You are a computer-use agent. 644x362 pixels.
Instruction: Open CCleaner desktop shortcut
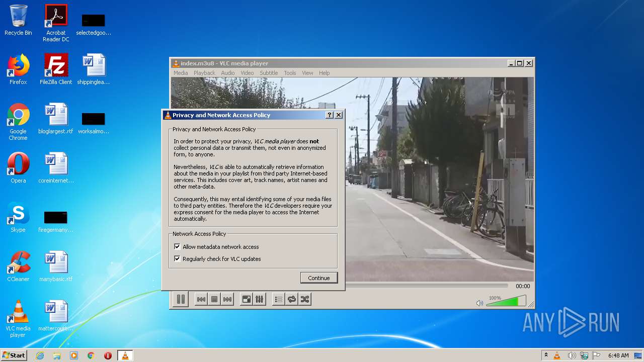click(x=18, y=266)
